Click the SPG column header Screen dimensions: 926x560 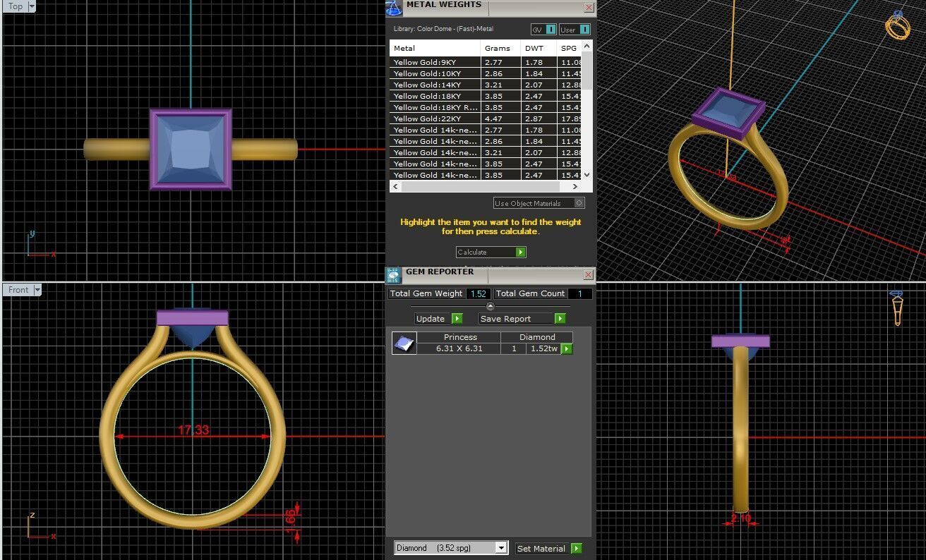570,48
